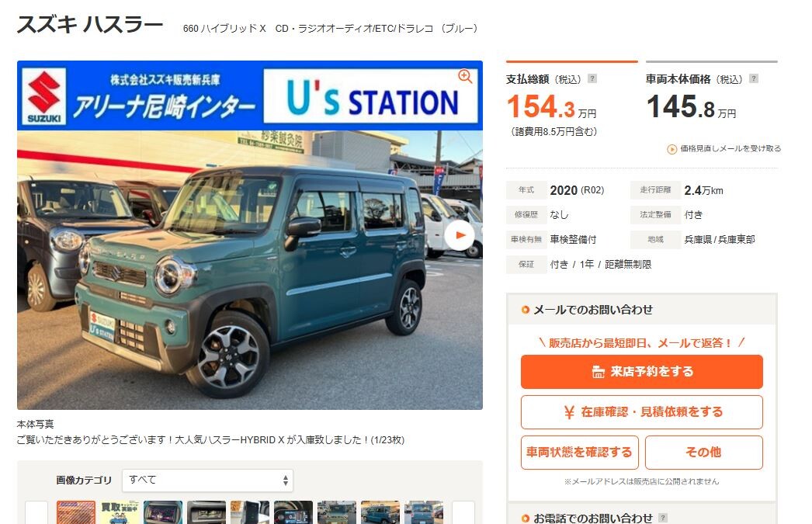Click the 来店予約をする button
Screen dimensions: 812x524
[x=642, y=372]
